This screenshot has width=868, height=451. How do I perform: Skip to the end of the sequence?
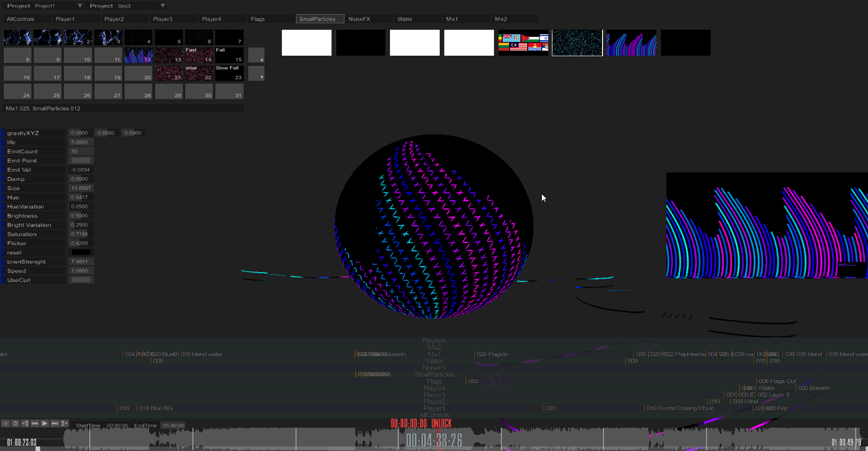(x=54, y=424)
